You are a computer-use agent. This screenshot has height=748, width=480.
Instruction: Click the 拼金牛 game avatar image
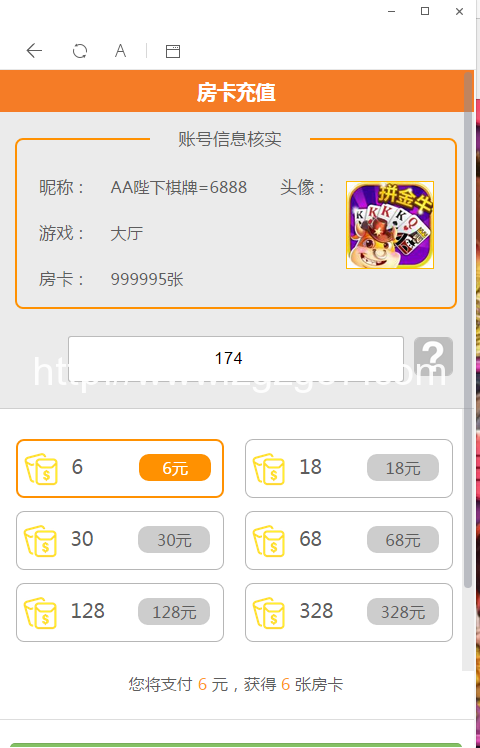[390, 225]
